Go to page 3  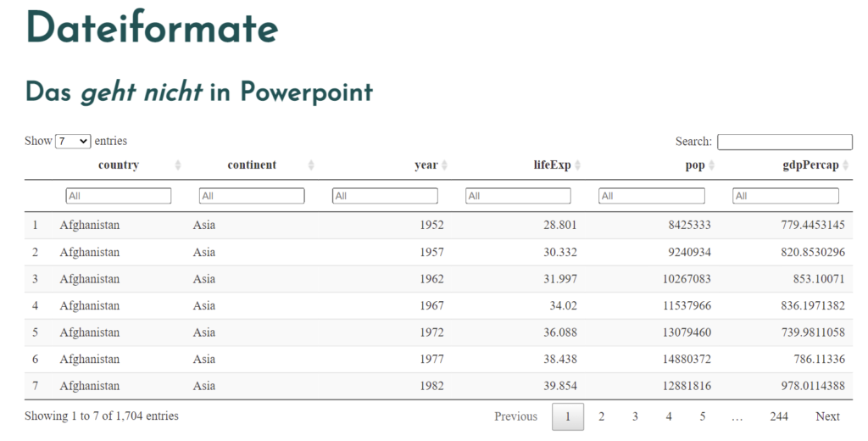635,416
